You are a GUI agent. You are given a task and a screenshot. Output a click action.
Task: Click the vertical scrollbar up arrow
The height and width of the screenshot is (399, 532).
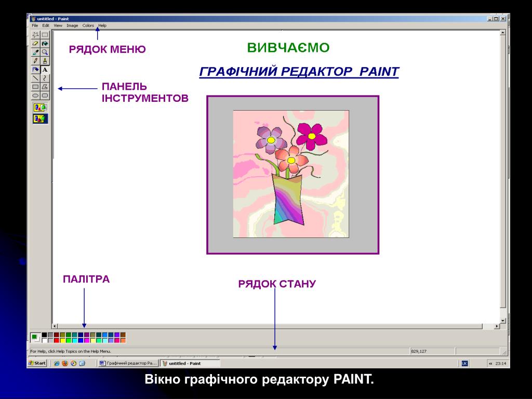click(x=503, y=33)
